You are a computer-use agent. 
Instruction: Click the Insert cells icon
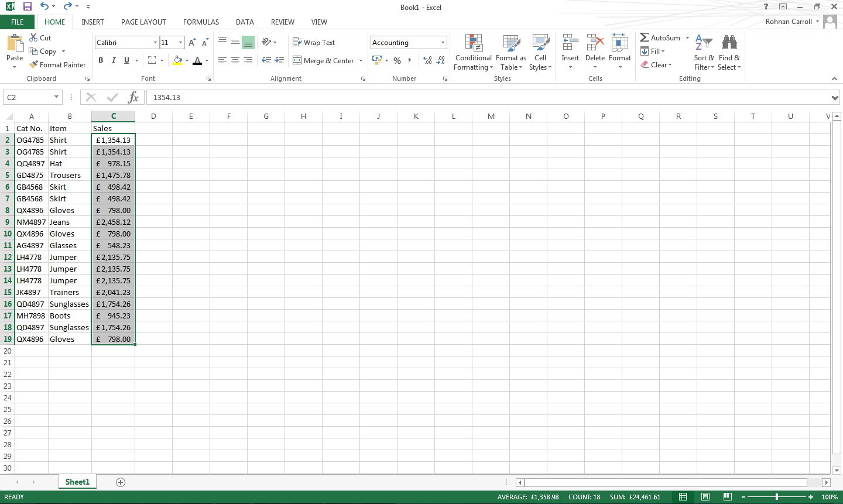click(570, 43)
